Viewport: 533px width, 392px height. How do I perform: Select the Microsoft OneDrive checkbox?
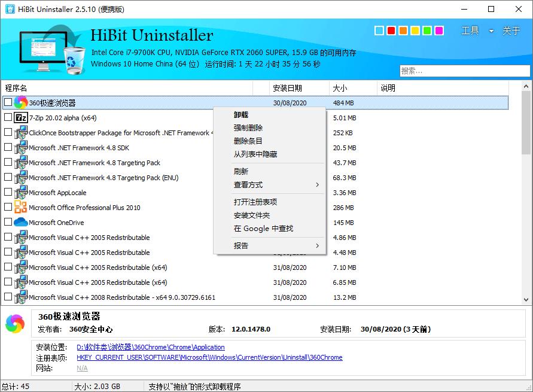pyautogui.click(x=8, y=223)
